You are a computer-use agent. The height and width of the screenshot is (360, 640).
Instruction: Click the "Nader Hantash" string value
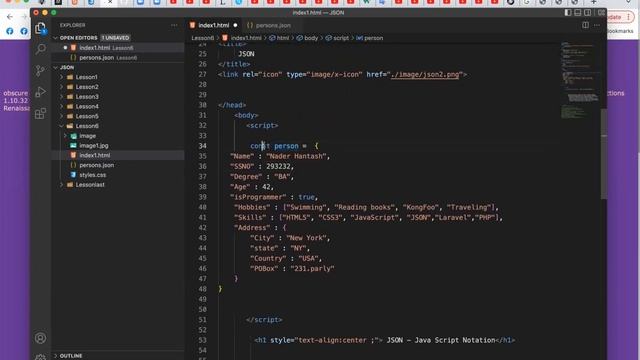[296, 156]
